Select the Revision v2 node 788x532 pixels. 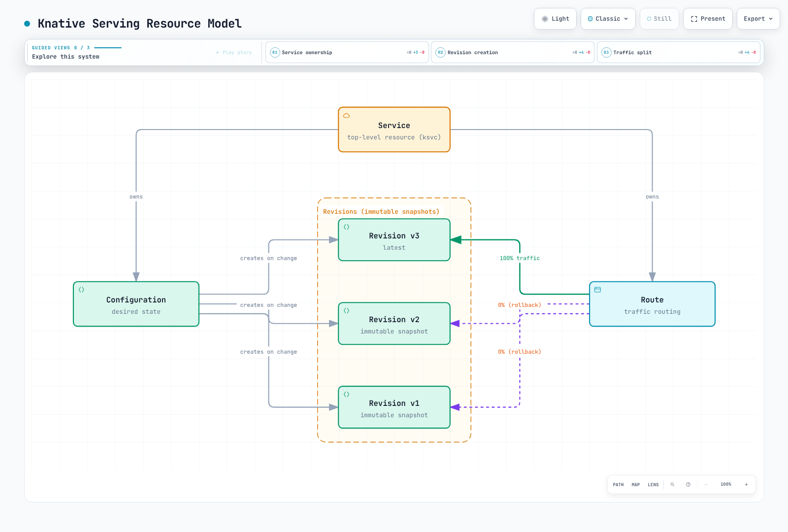(x=394, y=324)
